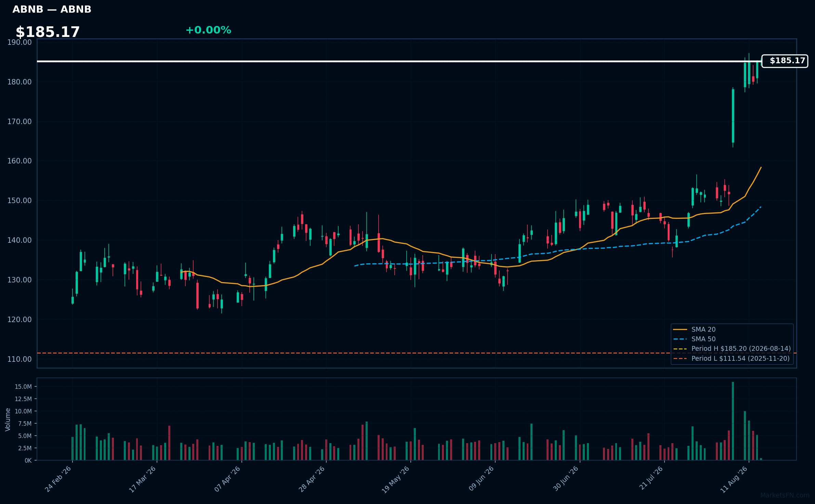Click the 110.00 price axis label
The width and height of the screenshot is (815, 504).
[19, 359]
